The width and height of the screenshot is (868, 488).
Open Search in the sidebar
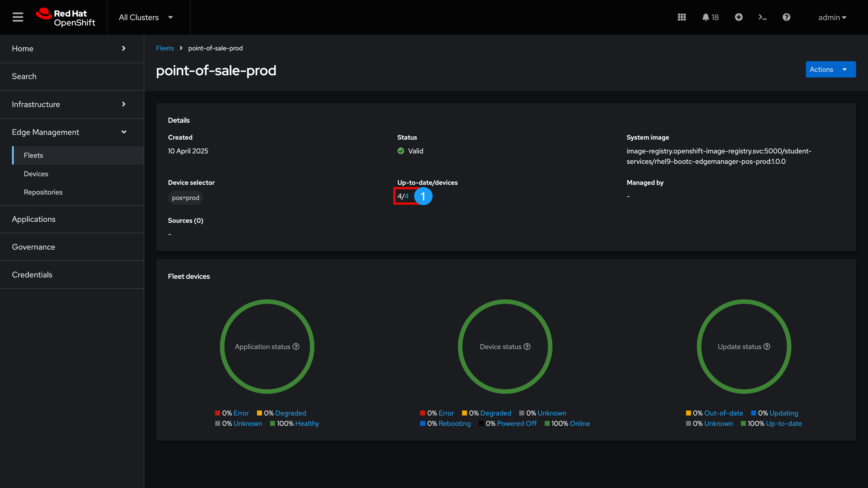(72, 76)
